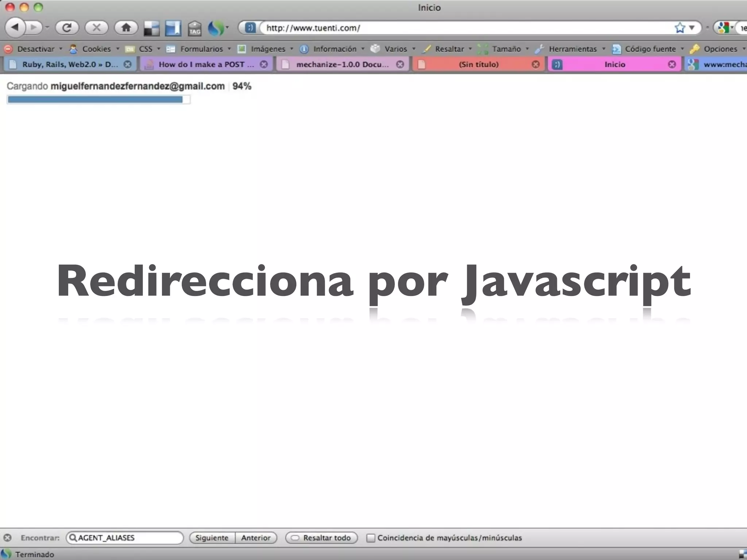Click the yellow minimize window button
This screenshot has width=747, height=560.
[x=24, y=7]
